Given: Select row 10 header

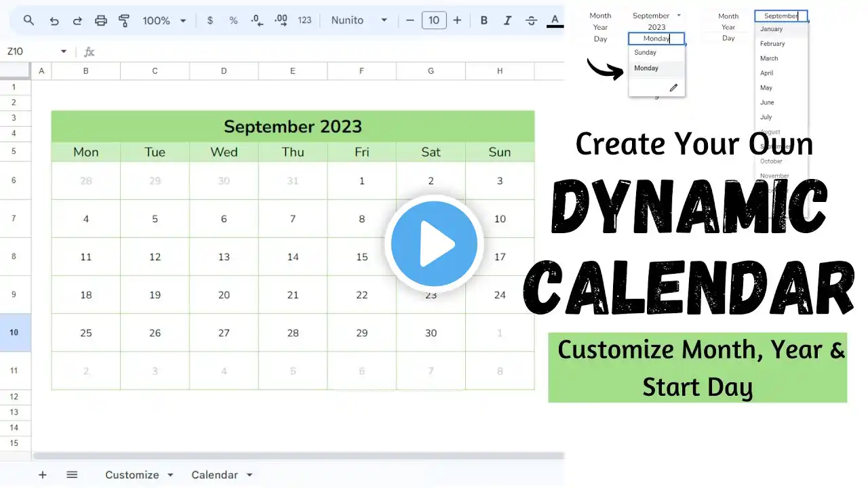Looking at the screenshot, I should (15, 333).
